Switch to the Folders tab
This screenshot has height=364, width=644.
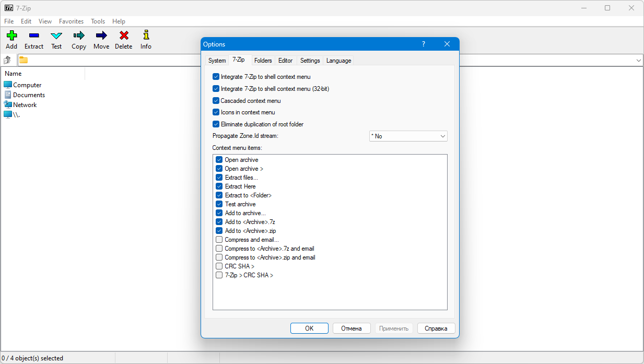[263, 61]
